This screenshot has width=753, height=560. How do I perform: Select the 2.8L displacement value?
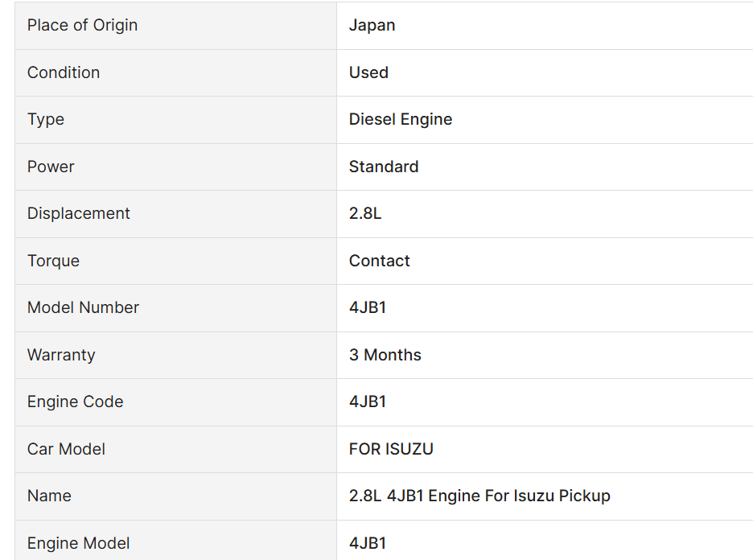click(365, 213)
